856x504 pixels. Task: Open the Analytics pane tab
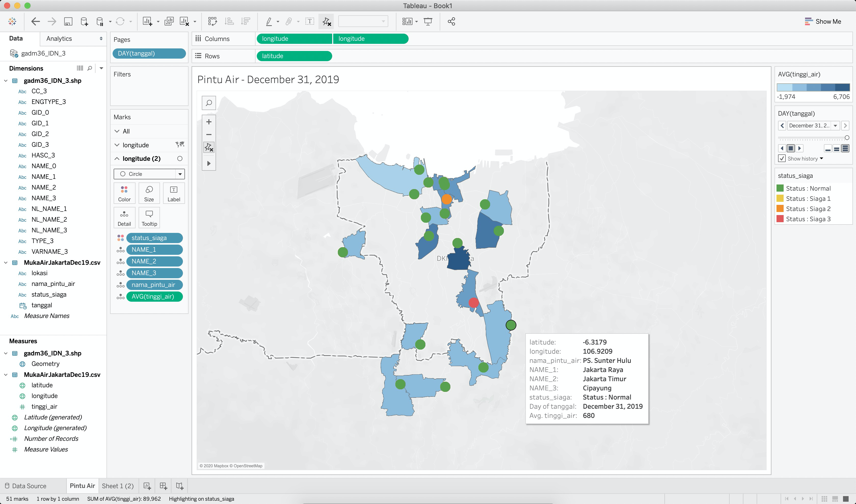(59, 39)
